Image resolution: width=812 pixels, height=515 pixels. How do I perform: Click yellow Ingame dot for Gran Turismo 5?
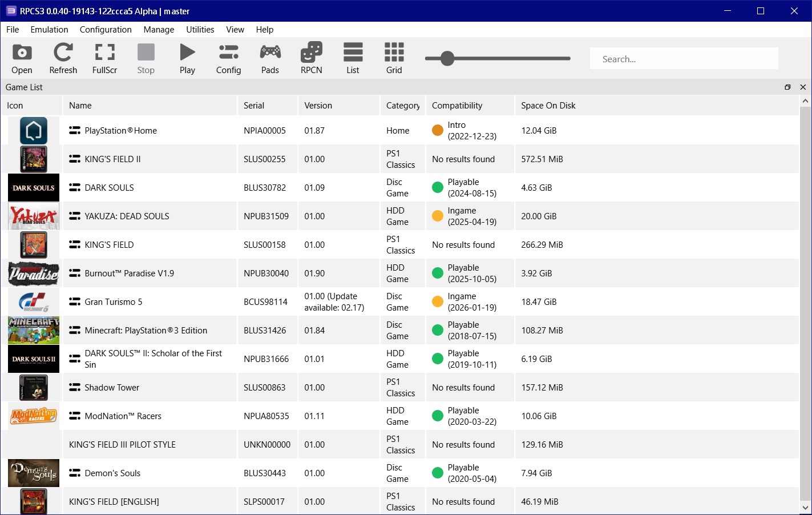tap(438, 302)
